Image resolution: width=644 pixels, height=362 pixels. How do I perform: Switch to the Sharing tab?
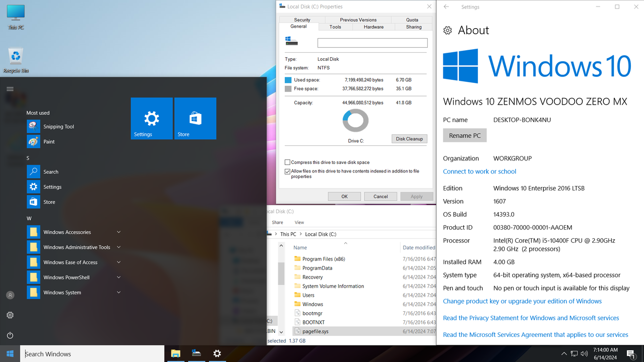414,27
